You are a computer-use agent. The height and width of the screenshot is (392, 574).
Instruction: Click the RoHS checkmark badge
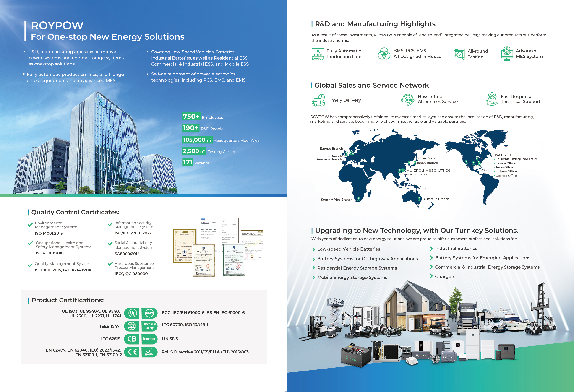point(149,352)
